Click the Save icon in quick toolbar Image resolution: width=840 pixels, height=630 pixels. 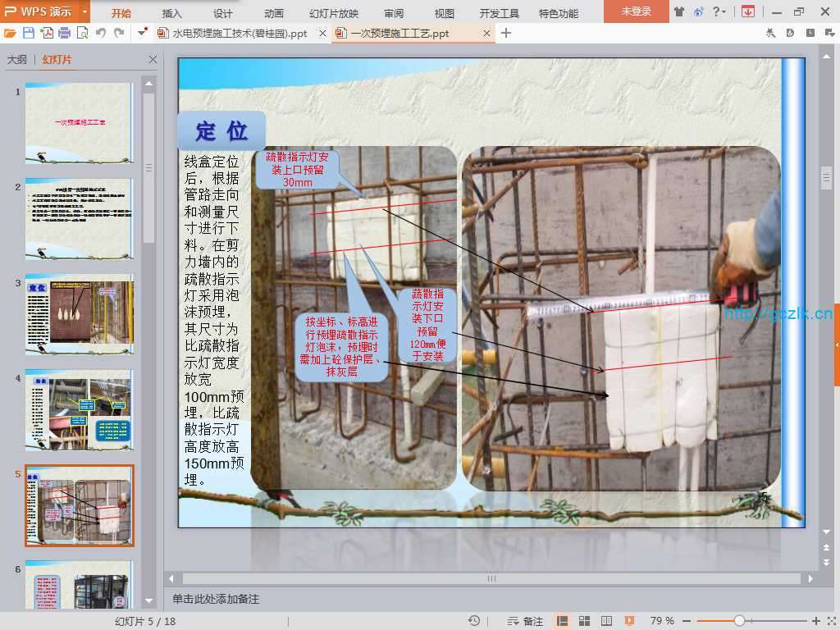click(x=29, y=33)
